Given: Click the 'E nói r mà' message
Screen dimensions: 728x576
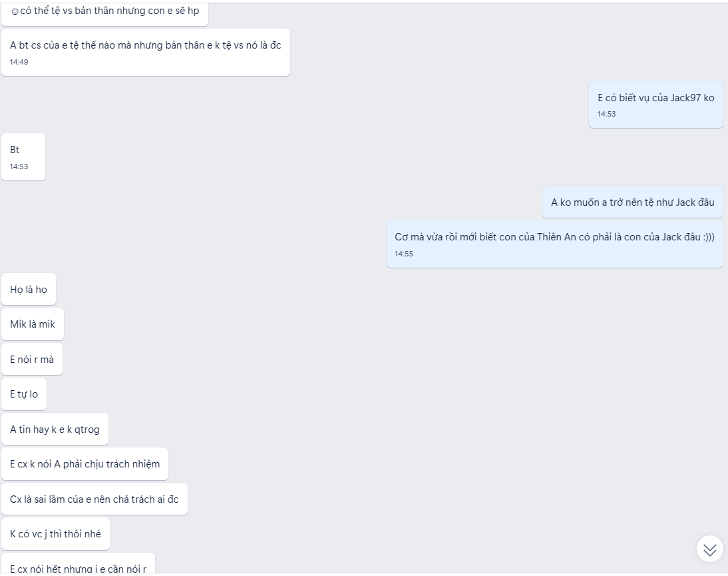Looking at the screenshot, I should 32,359.
